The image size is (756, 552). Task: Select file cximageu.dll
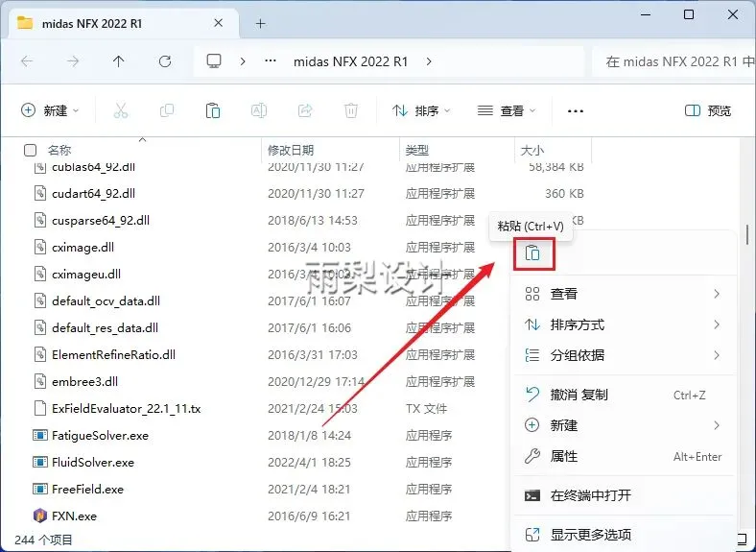[86, 274]
